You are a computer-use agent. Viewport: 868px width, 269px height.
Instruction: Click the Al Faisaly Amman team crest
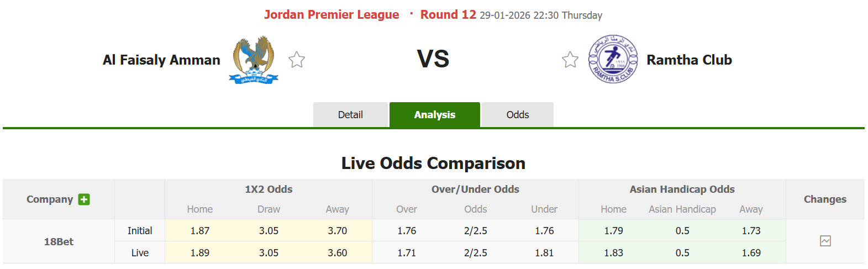(254, 60)
